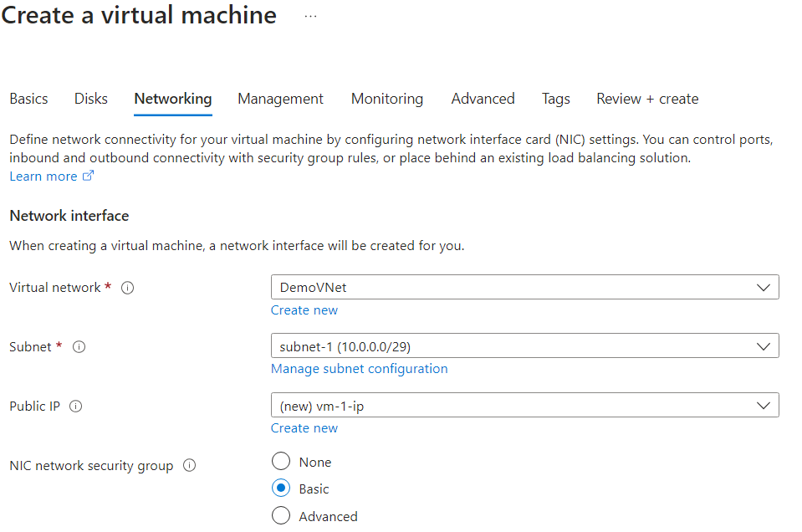This screenshot has width=802, height=532.
Task: Switch to the Basics tab
Action: click(x=28, y=99)
